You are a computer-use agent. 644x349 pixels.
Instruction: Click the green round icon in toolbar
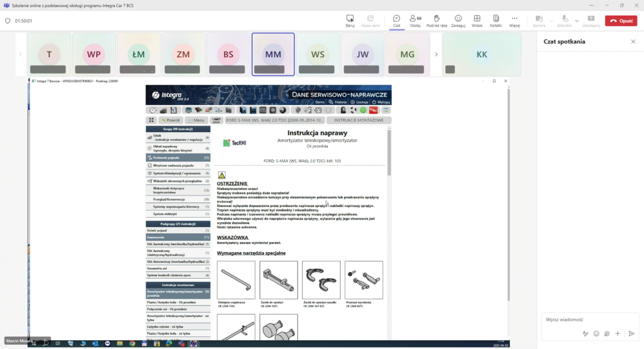363,110
